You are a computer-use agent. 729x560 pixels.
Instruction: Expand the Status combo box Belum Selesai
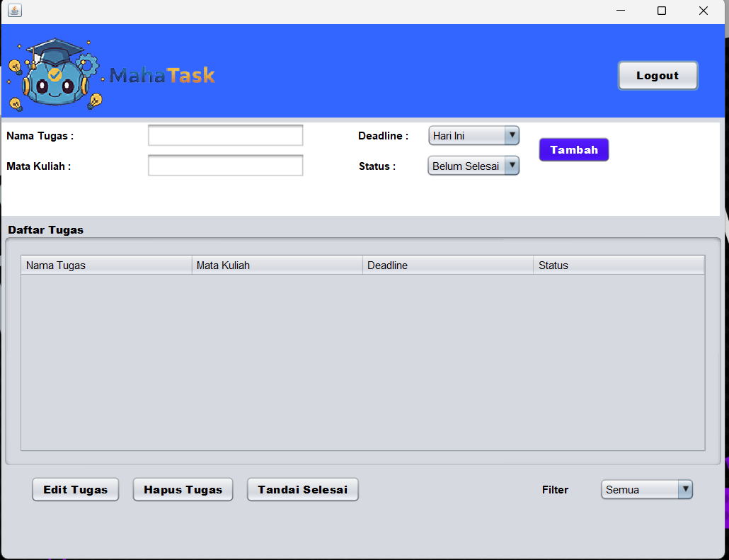click(473, 166)
